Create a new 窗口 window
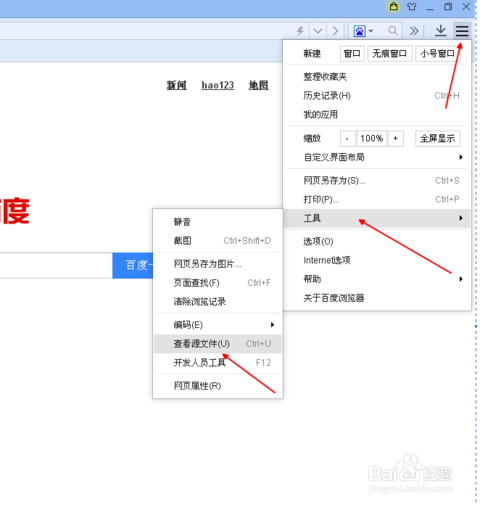Image resolution: width=480 pixels, height=505 pixels. coord(352,54)
